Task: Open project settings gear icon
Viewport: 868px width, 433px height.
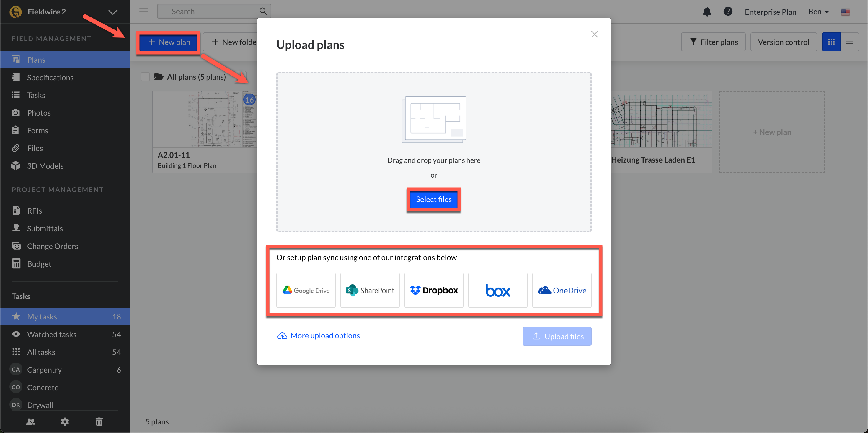Action: [65, 421]
